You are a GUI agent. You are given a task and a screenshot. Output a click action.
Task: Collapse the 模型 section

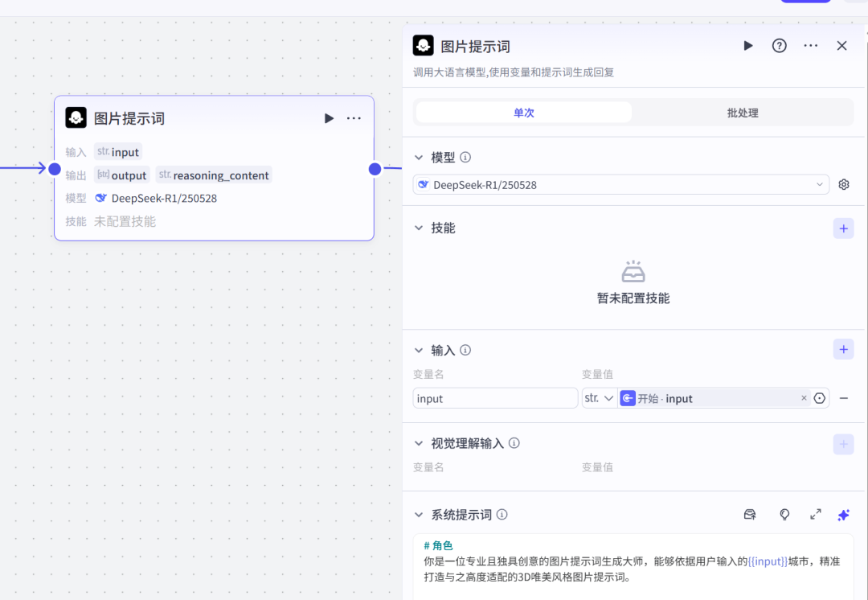[419, 158]
